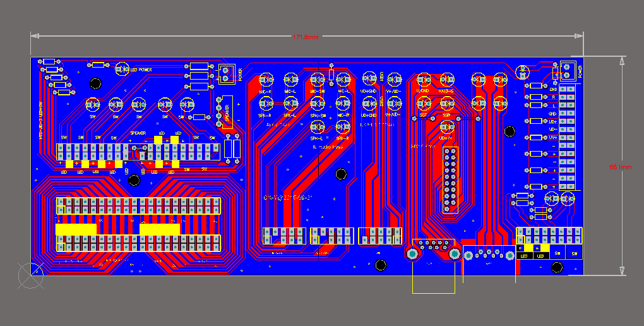Image resolution: width=644 pixels, height=326 pixels.
Task: Select the SPK-SW LED footprint
Action: 317,103
